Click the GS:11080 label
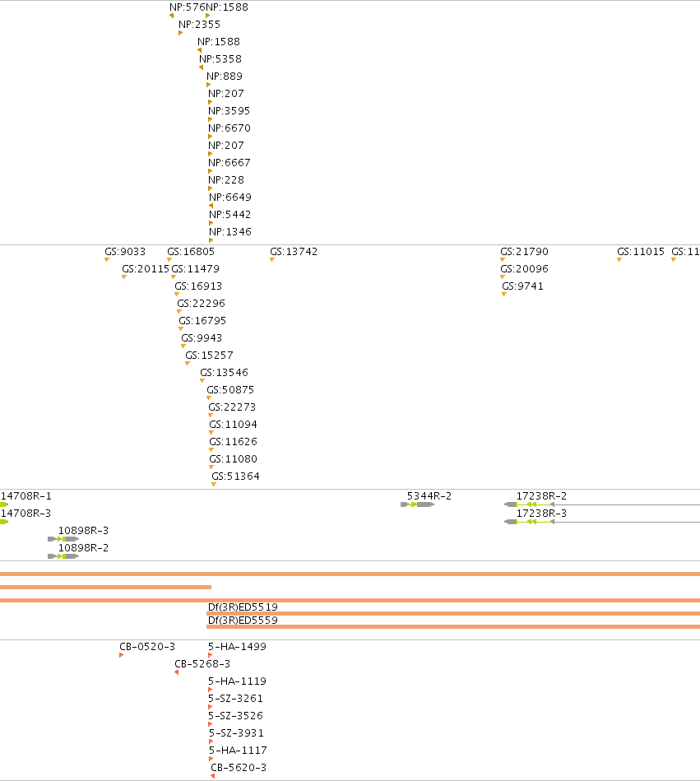 click(x=233, y=458)
